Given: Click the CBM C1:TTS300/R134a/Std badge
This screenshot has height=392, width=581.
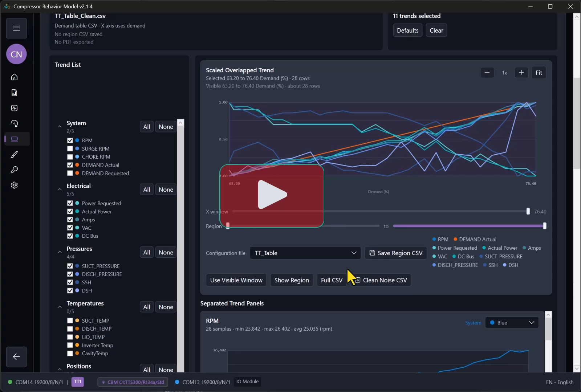Looking at the screenshot, I should click(x=133, y=382).
